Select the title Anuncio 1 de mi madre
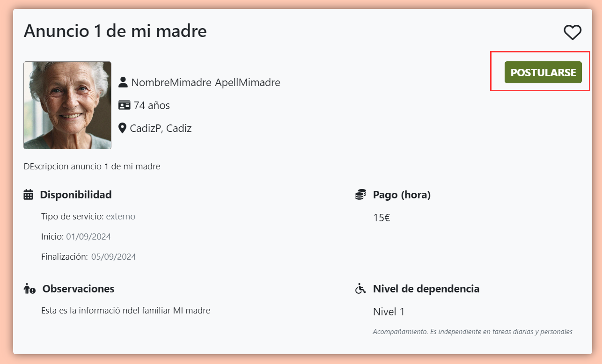Screen dimensions: 602x364 click(x=115, y=31)
